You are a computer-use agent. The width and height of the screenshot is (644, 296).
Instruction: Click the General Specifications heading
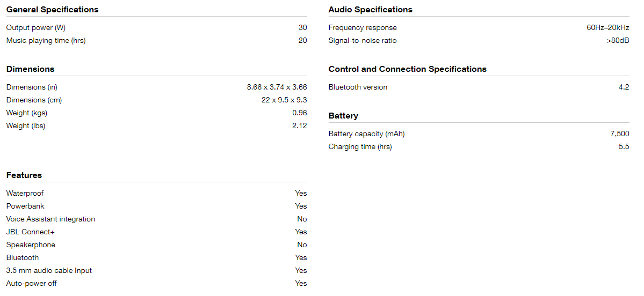[52, 10]
